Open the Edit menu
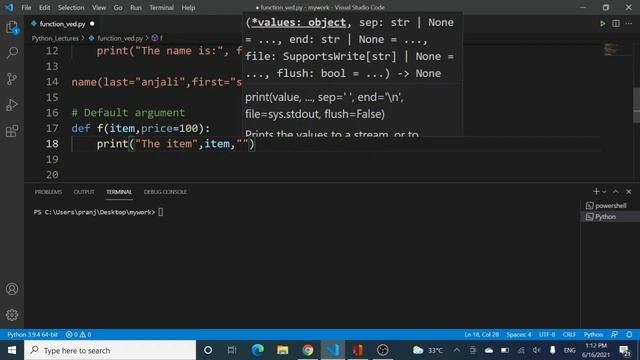This screenshot has width=640, height=360. click(44, 7)
